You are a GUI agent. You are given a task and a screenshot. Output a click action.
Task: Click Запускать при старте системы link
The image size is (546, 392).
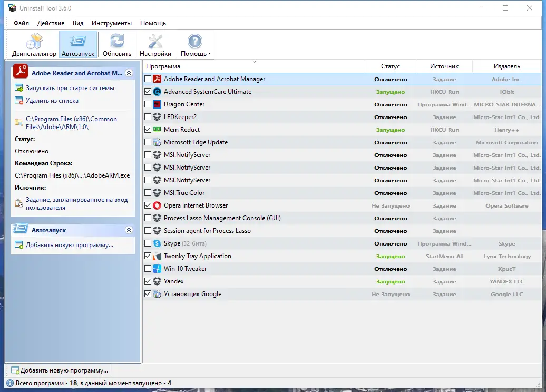[70, 88]
